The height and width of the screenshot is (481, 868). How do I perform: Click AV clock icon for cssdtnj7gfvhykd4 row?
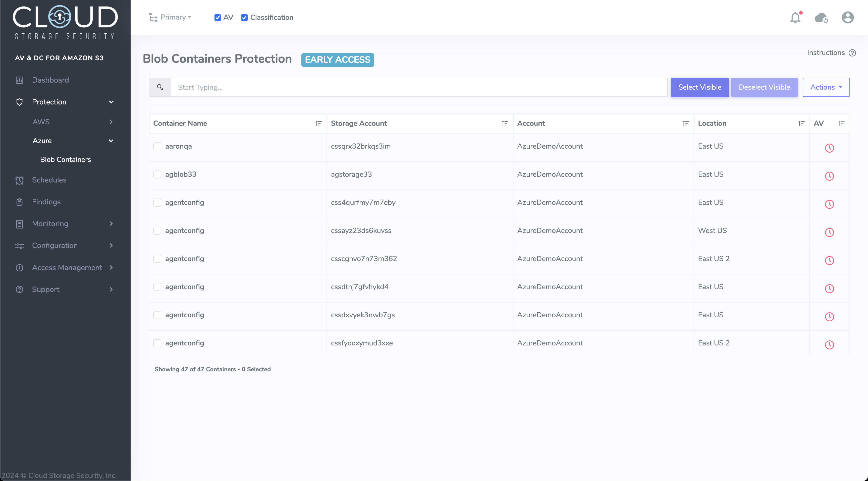tap(829, 289)
